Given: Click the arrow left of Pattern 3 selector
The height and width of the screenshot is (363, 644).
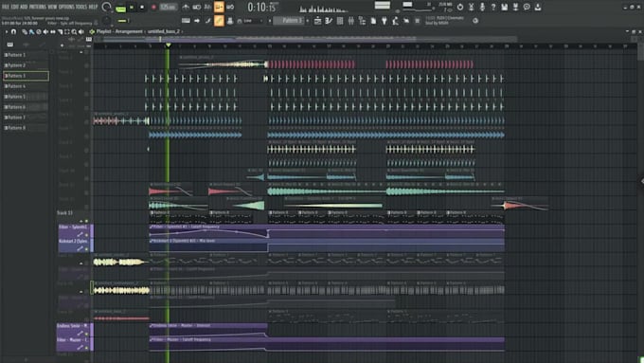Looking at the screenshot, I should click(270, 21).
